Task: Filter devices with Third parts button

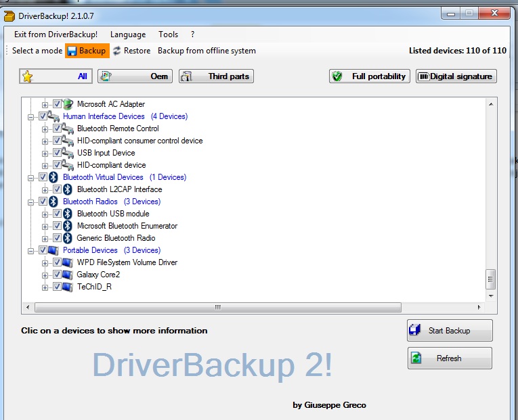Action: [217, 76]
